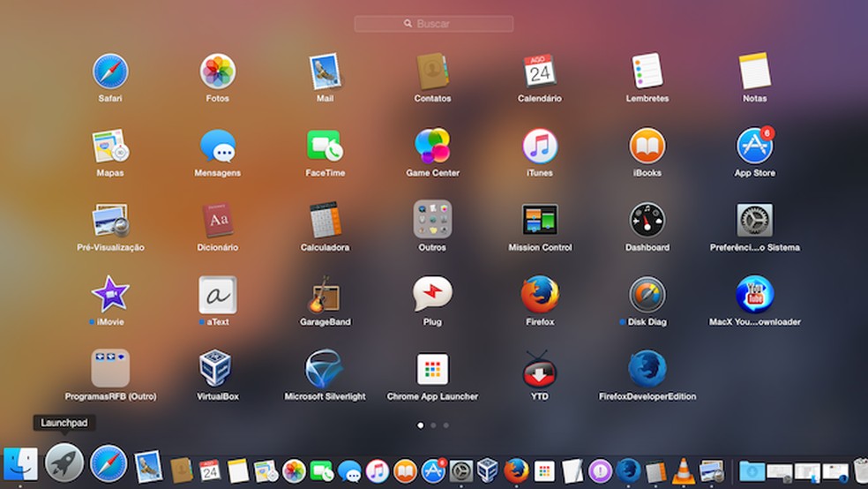868x489 pixels.
Task: Open Mapas from the Launchpad grid
Action: [x=110, y=147]
